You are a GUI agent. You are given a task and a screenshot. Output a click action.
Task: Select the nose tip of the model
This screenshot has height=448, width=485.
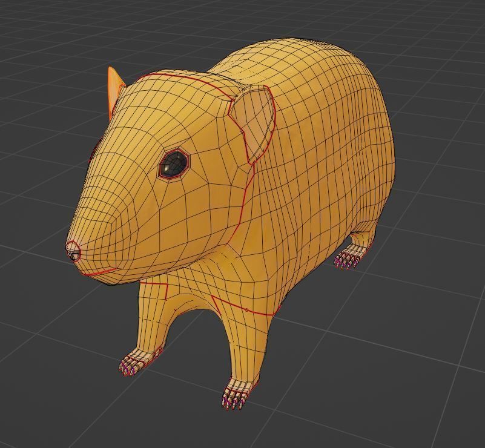pyautogui.click(x=73, y=251)
